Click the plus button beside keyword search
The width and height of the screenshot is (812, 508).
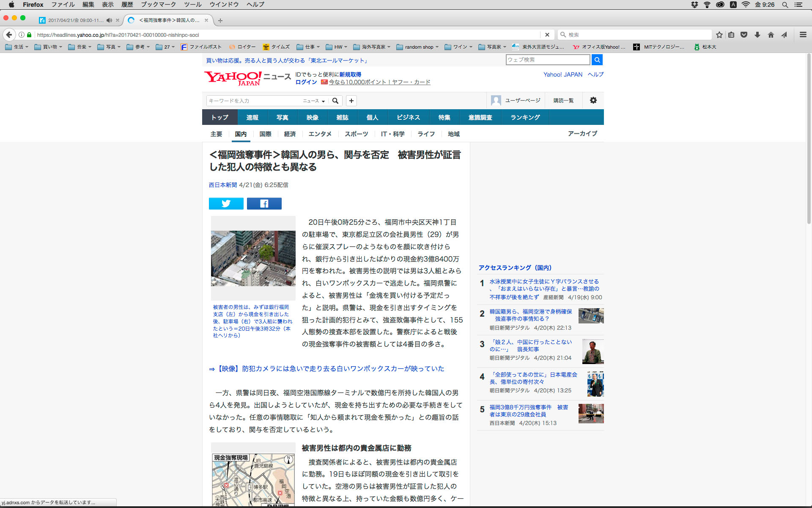(x=351, y=101)
